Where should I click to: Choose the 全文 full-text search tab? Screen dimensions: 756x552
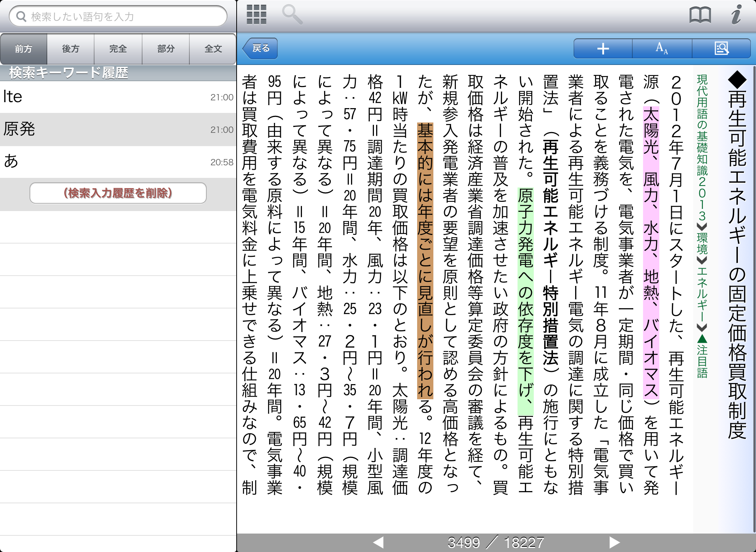(x=213, y=49)
